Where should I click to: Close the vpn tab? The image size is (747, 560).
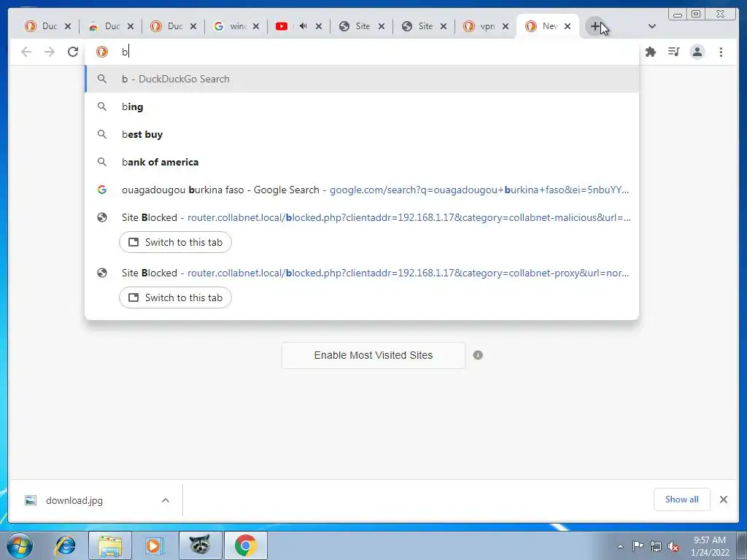pyautogui.click(x=506, y=27)
